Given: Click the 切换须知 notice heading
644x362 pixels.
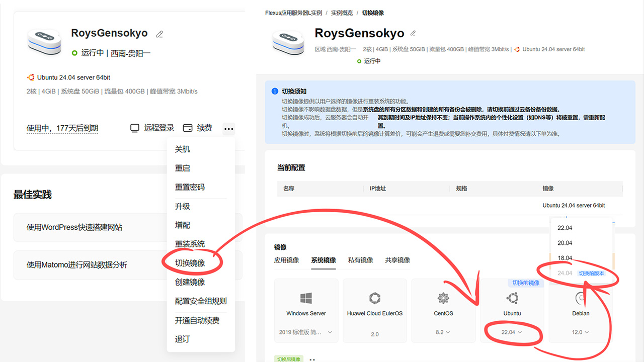Looking at the screenshot, I should pyautogui.click(x=294, y=92).
